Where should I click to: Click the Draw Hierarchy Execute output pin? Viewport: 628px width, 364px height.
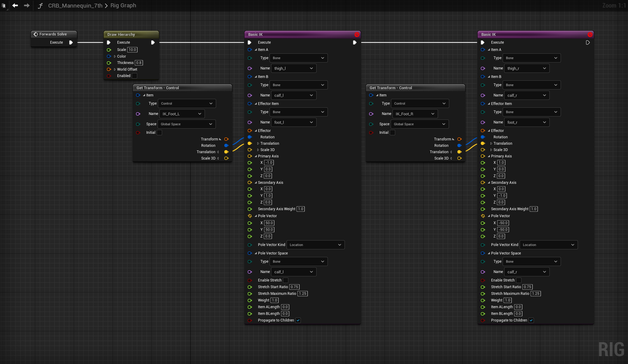(x=153, y=42)
